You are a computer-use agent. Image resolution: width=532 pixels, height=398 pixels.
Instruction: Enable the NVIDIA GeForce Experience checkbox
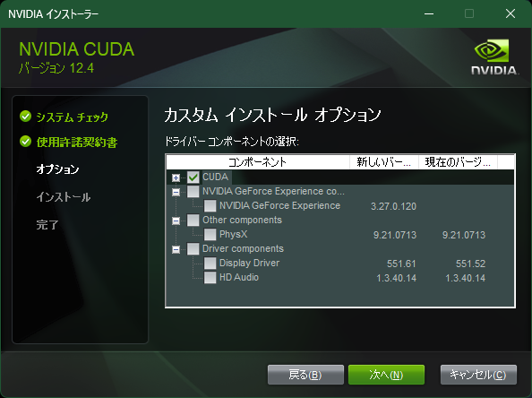coord(210,206)
